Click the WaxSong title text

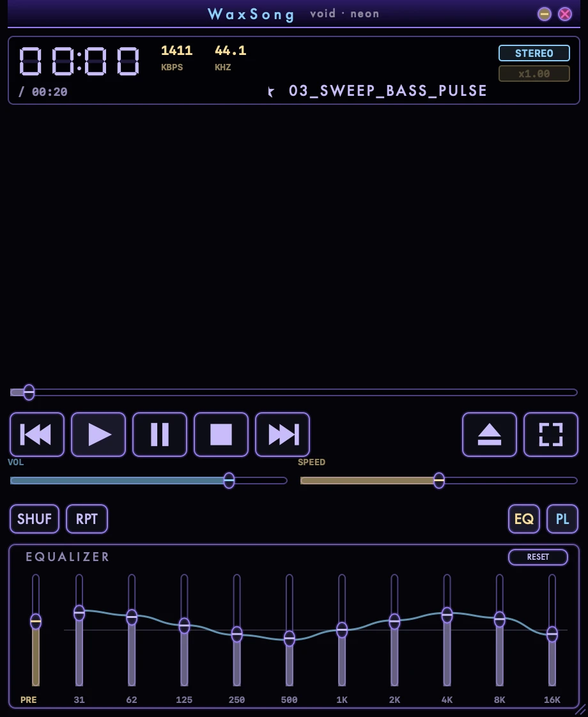(x=251, y=14)
